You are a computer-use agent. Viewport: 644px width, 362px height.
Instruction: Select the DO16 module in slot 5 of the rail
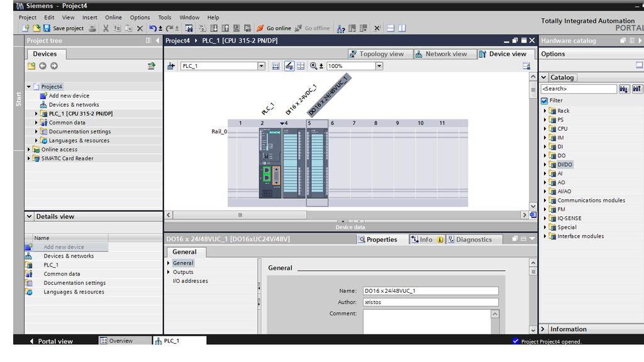(317, 163)
